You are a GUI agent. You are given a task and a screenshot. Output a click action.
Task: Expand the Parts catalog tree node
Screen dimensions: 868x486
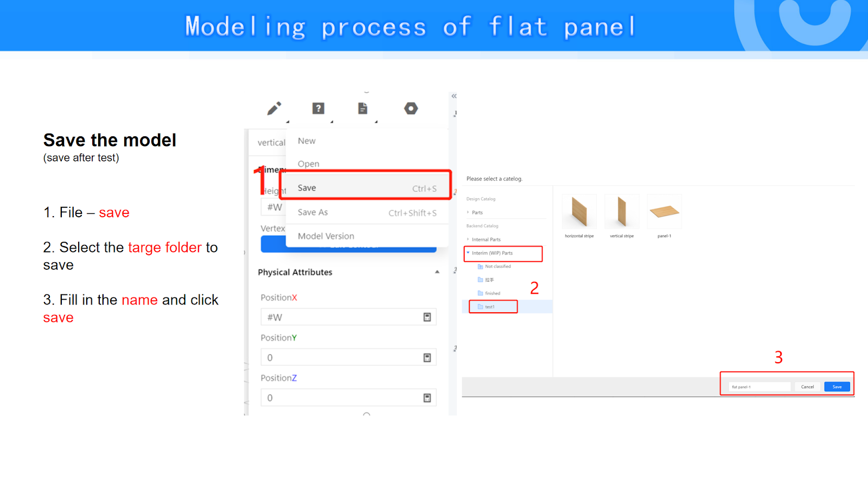[x=468, y=212]
